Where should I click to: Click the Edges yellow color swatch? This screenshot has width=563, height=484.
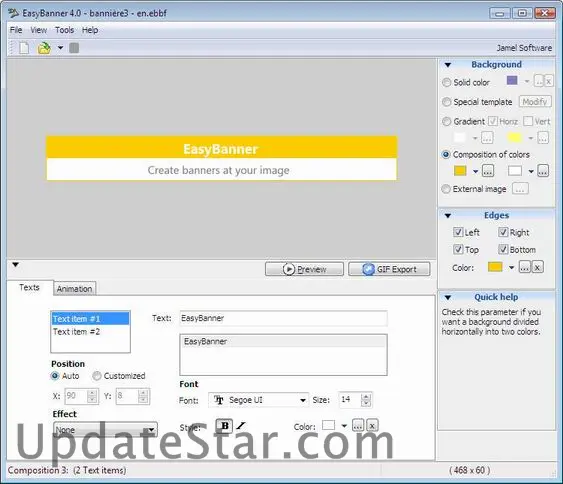(495, 267)
